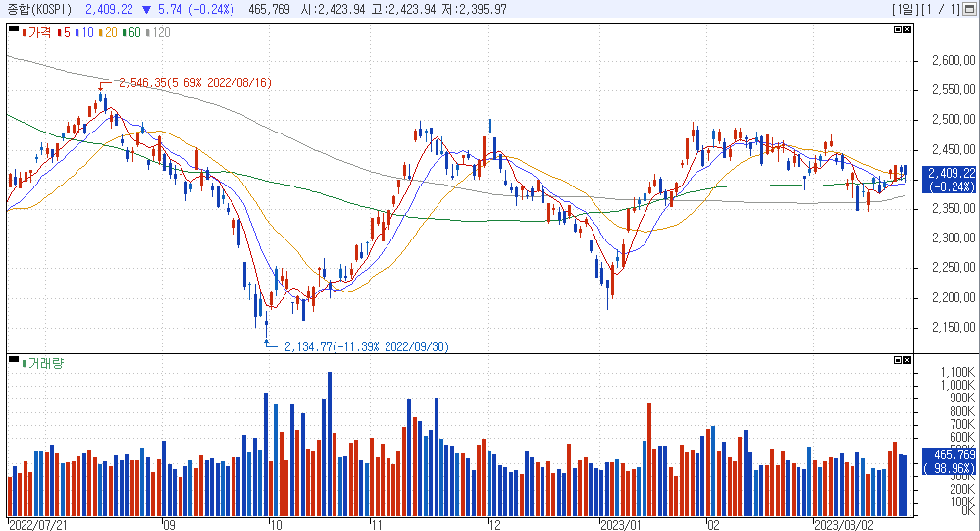Click the 2,250.00 price axis label
Image resolution: width=980 pixels, height=531 pixels.
[954, 268]
